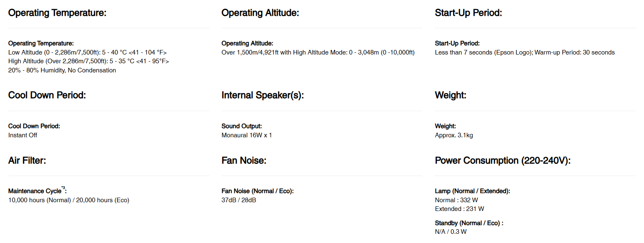Click the Monaural 16W x 1 value
Image resolution: width=644 pixels, height=243 pixels.
coord(246,135)
